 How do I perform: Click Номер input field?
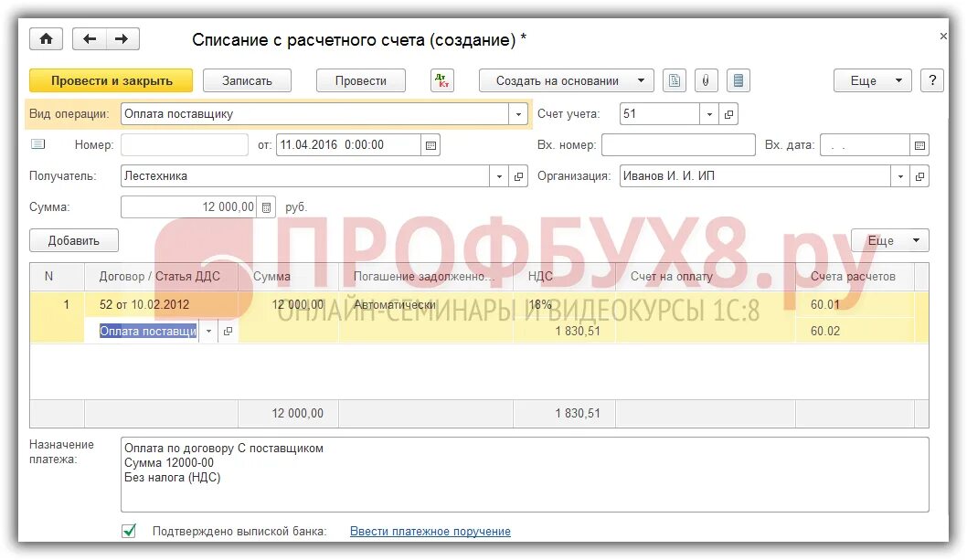[185, 145]
